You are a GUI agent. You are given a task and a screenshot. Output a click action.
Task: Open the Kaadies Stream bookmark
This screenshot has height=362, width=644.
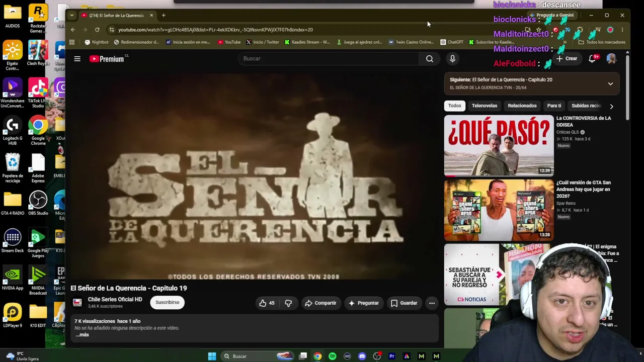(x=307, y=42)
